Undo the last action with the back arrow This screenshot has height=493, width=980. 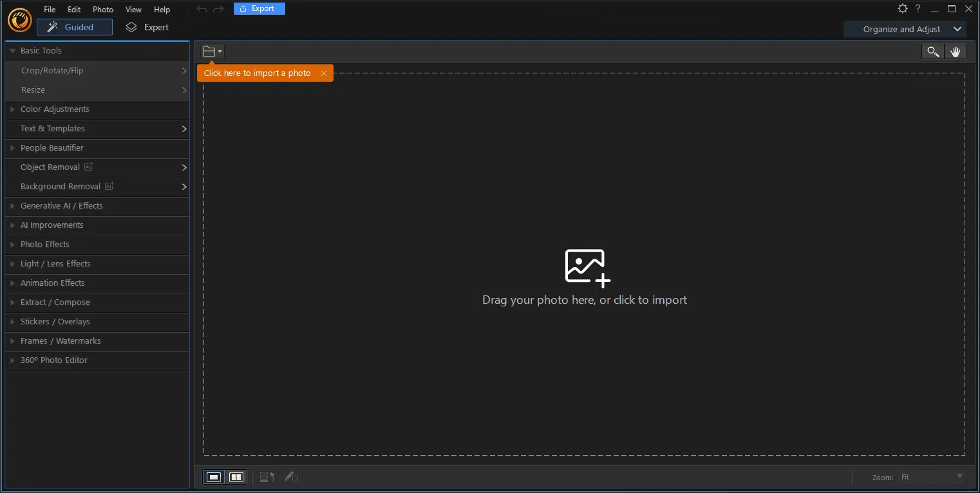pos(202,9)
